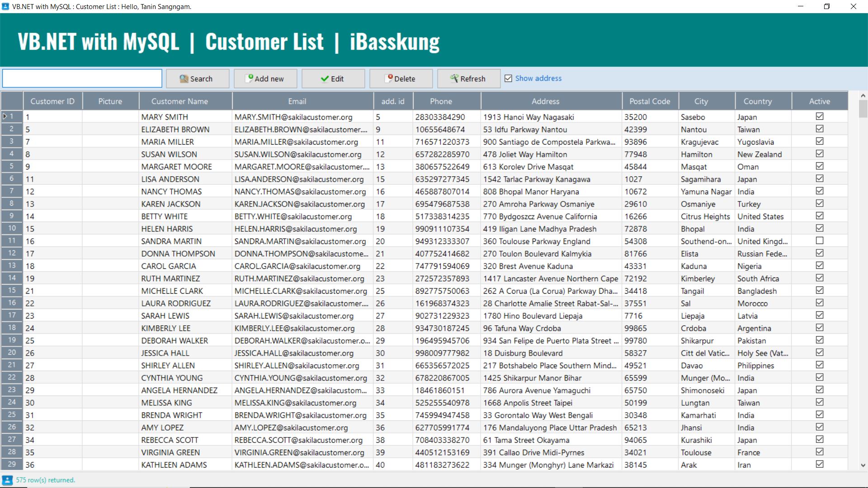The image size is (868, 488).
Task: Select row header number 20
Action: coord(12,353)
